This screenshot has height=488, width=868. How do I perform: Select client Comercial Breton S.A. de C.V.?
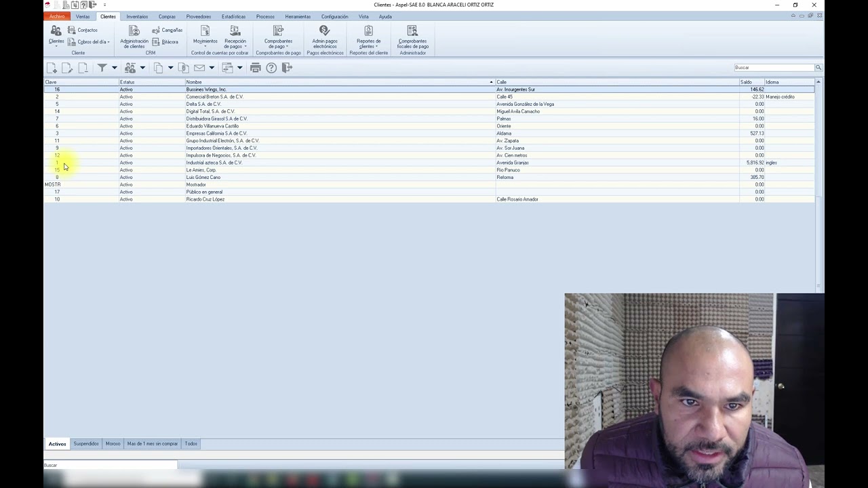(x=429, y=97)
